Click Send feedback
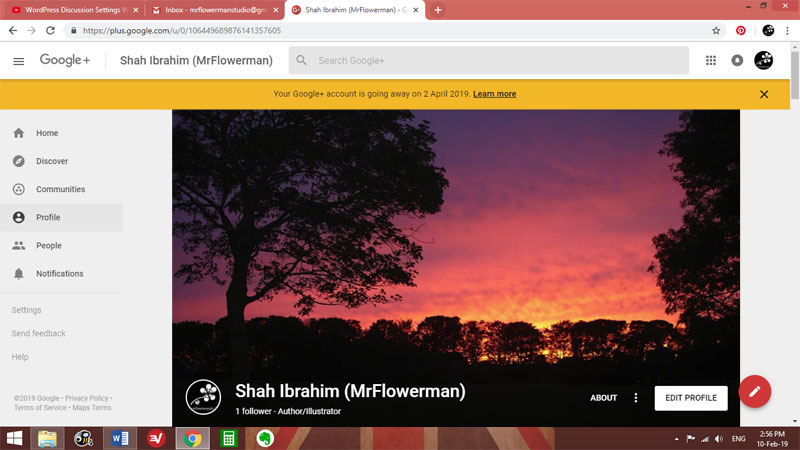The width and height of the screenshot is (800, 450). [x=39, y=333]
